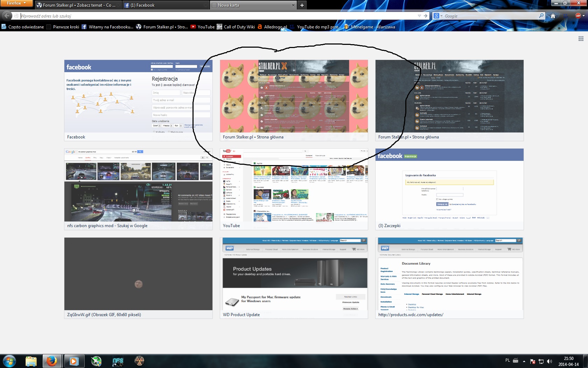This screenshot has width=588, height=368.
Task: Launch the NFS game taskbar icon
Action: (118, 361)
